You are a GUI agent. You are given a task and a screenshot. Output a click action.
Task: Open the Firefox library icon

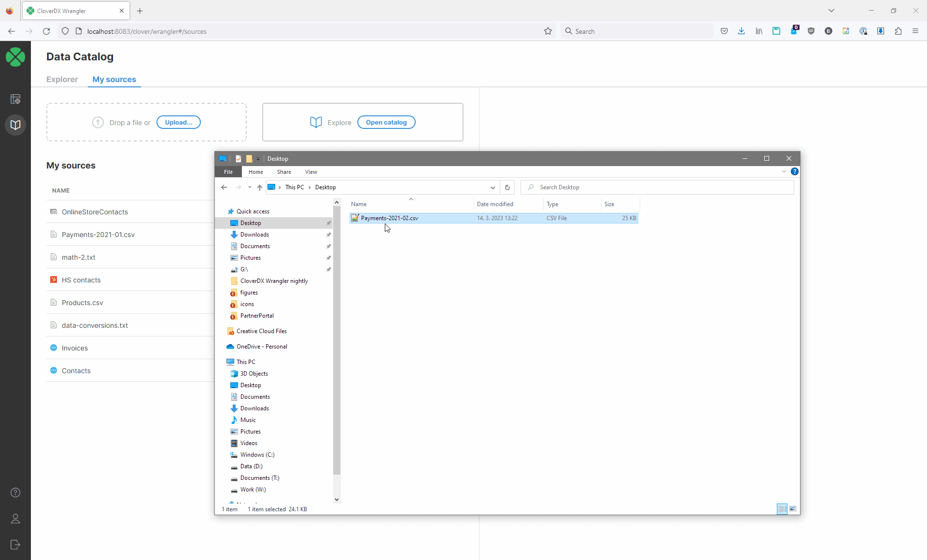click(759, 31)
